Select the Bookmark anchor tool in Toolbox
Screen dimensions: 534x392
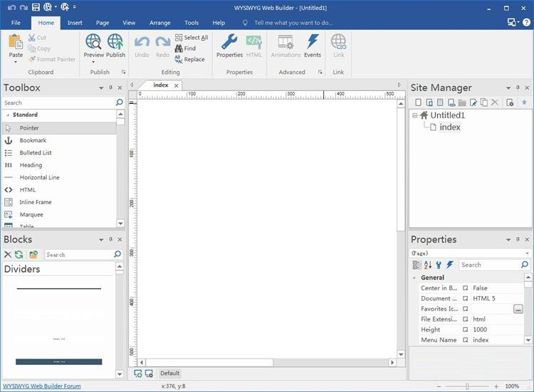[33, 140]
